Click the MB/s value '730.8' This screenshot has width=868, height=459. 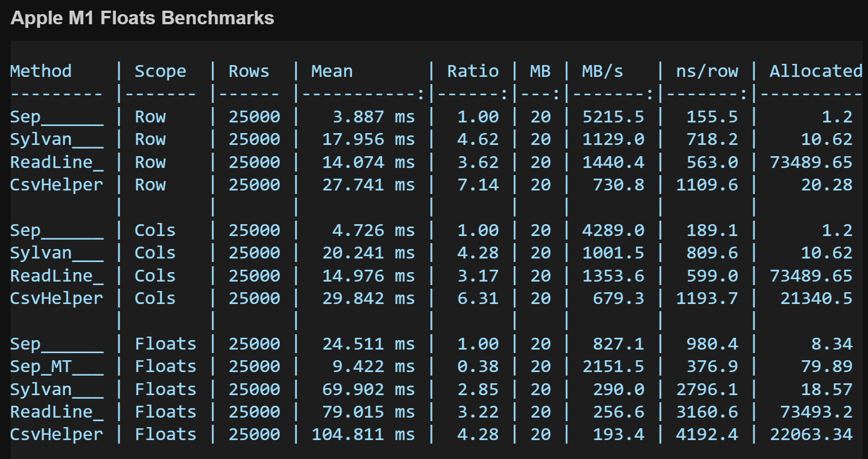618,185
